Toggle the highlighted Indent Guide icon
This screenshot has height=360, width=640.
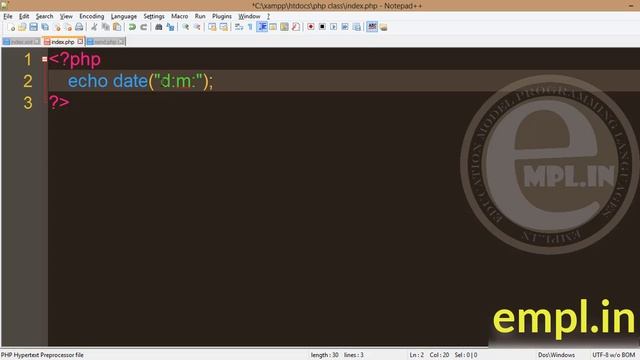[x=262, y=27]
